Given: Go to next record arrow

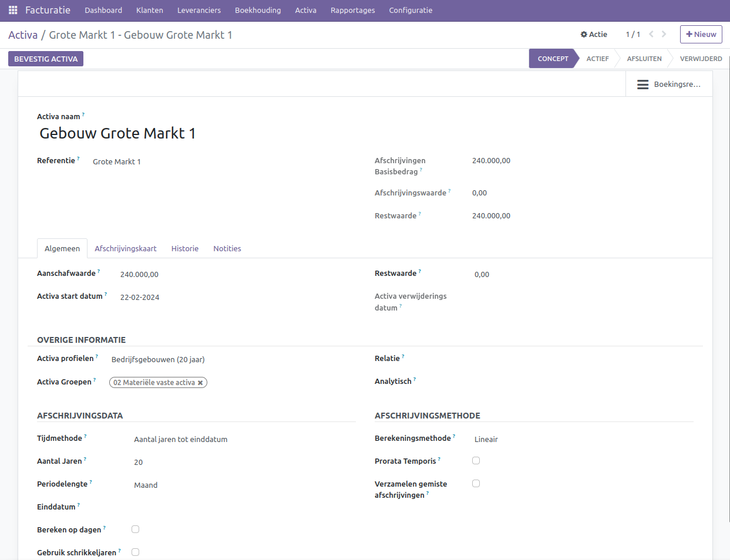Looking at the screenshot, I should [x=664, y=34].
